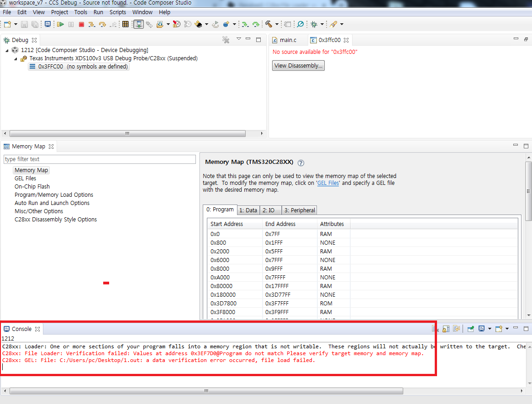Viewport: 532px width, 404px height.
Task: Click the Suspend (pause) icon
Action: tap(71, 24)
